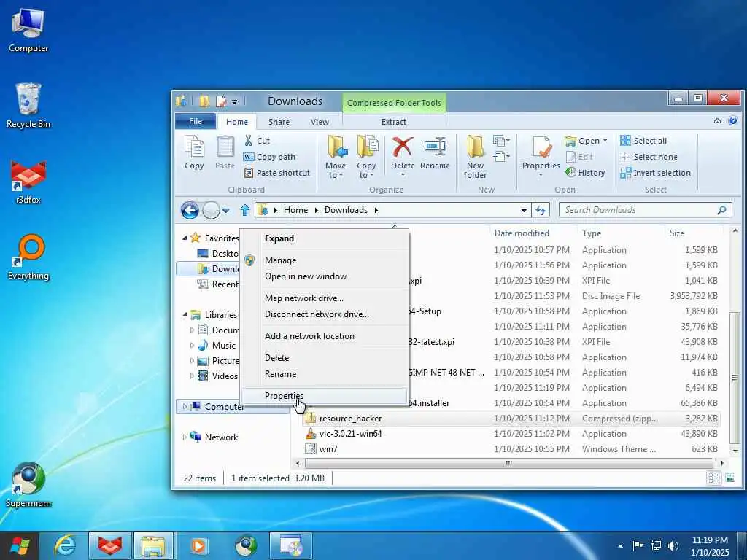
Task: Click the Search Downloads field
Action: 646,210
